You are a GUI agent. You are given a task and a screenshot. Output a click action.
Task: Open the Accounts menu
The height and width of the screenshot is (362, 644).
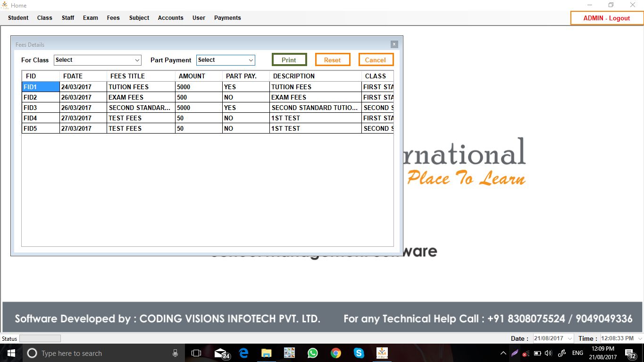point(171,18)
